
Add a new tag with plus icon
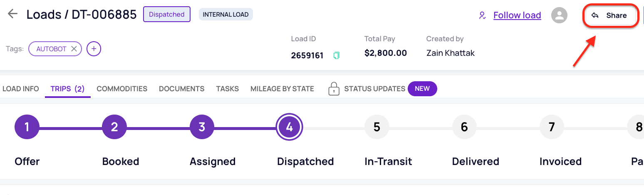coord(94,49)
